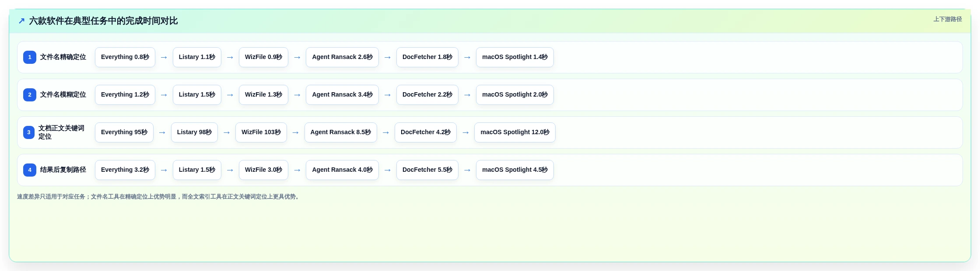Select step badge number 2
Viewport: 980px width, 271px height.
(x=30, y=95)
